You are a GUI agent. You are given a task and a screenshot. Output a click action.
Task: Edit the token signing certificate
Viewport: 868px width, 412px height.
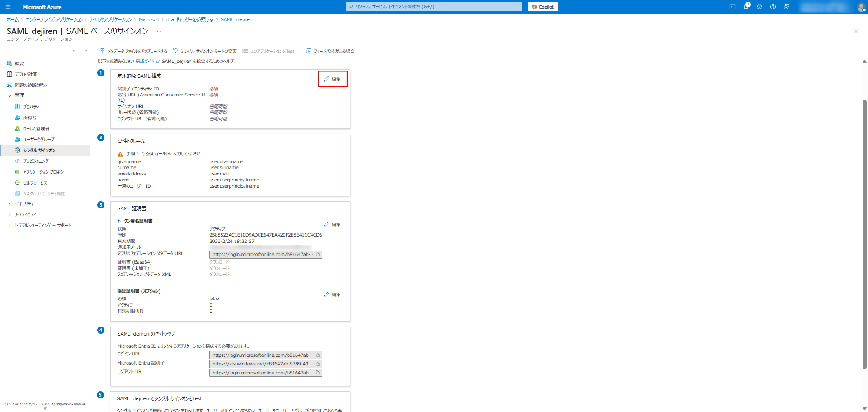click(x=332, y=224)
